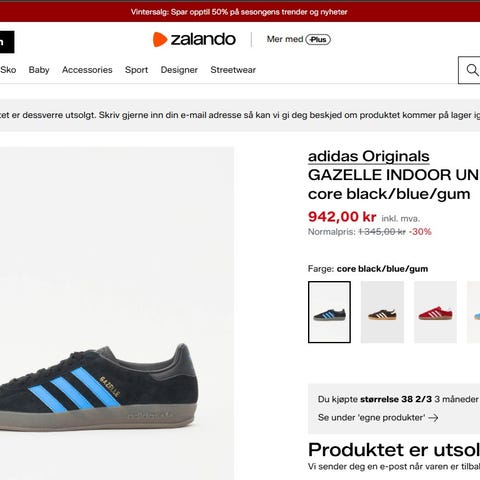The width and height of the screenshot is (480, 480).
Task: Go to the Sport category
Action: pyautogui.click(x=136, y=70)
